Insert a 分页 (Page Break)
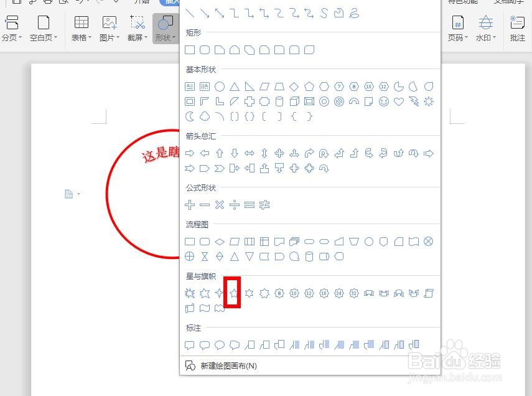532x396 pixels. [x=12, y=27]
